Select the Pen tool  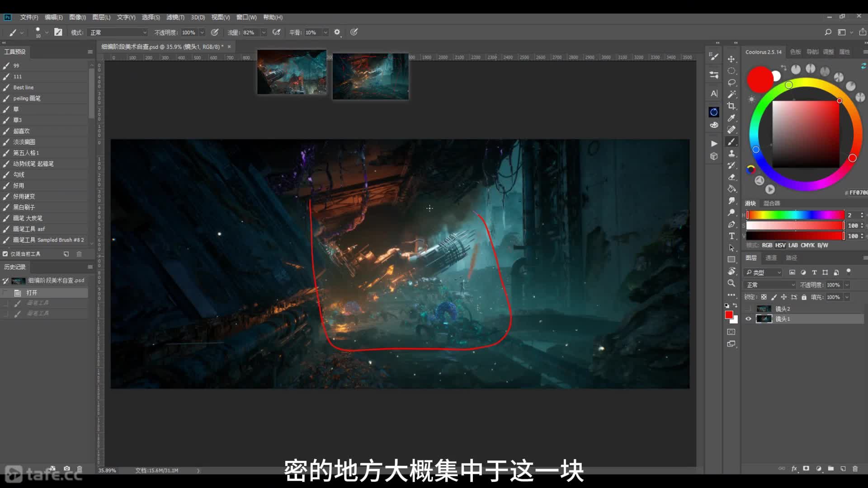tap(731, 224)
